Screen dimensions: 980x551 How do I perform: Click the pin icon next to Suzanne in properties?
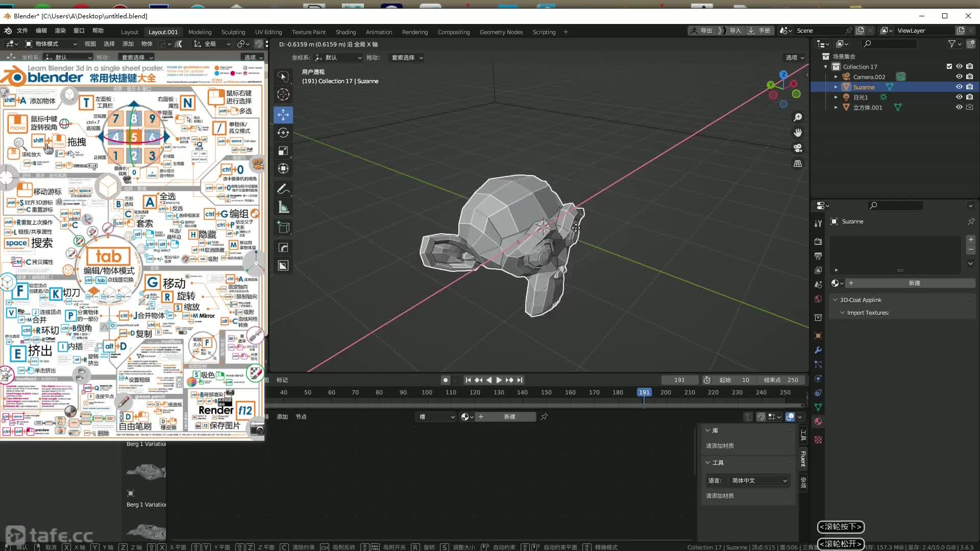971,221
